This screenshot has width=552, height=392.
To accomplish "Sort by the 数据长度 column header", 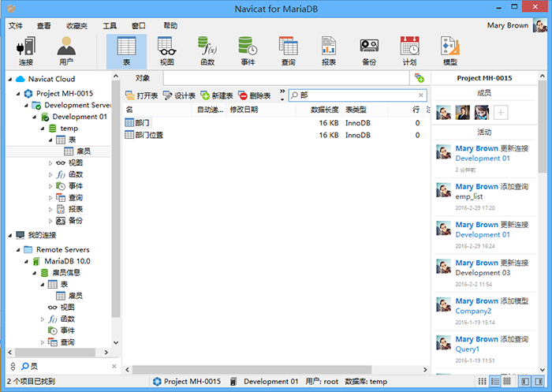I will point(319,110).
